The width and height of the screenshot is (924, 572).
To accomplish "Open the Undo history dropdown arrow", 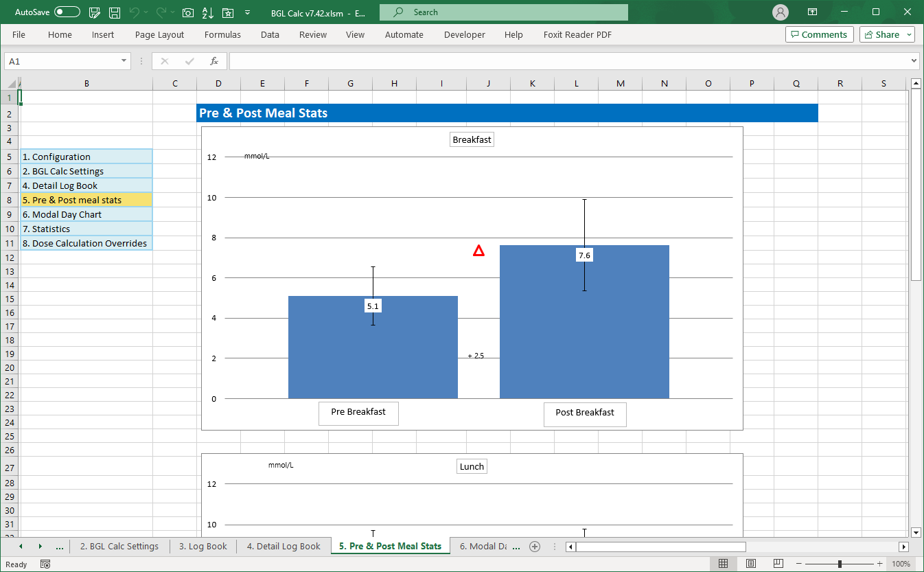I will tap(146, 12).
